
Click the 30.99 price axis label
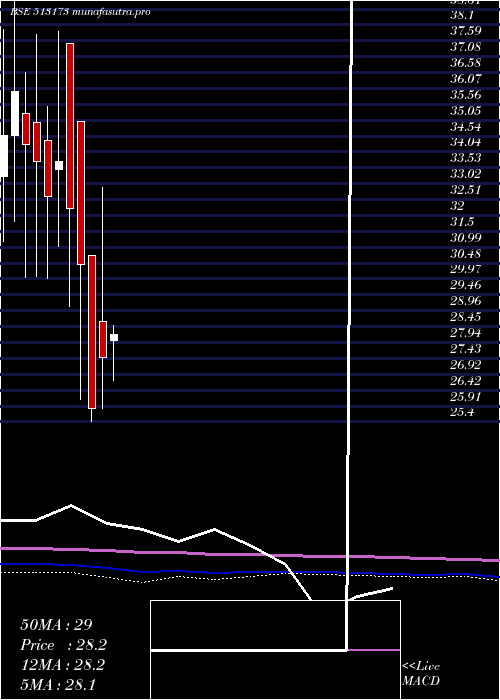point(466,238)
